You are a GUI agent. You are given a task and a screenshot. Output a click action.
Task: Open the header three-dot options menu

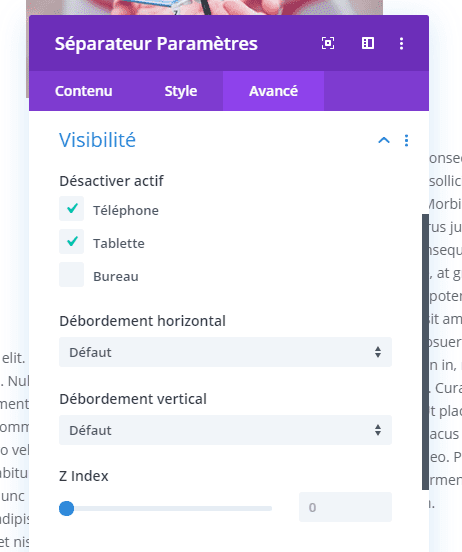401,43
